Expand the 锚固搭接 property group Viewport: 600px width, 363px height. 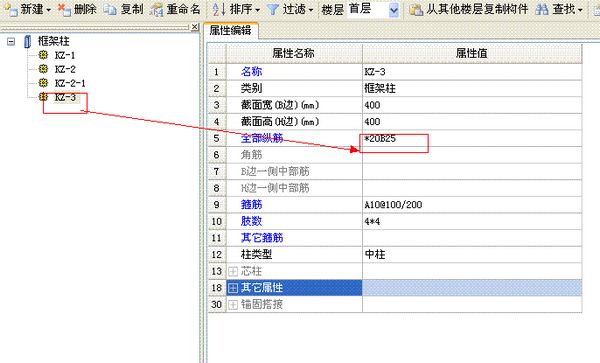pyautogui.click(x=233, y=305)
